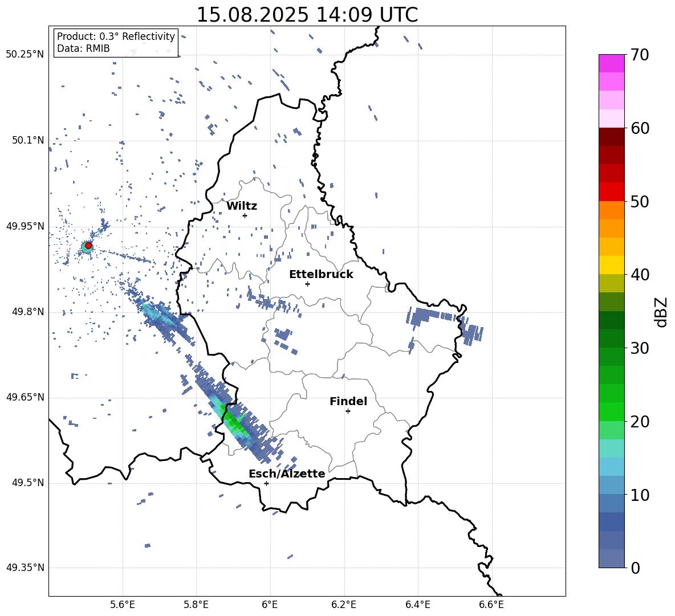Click the bright green colorbar segment at 20
This screenshot has height=616, width=675.
pos(612,411)
